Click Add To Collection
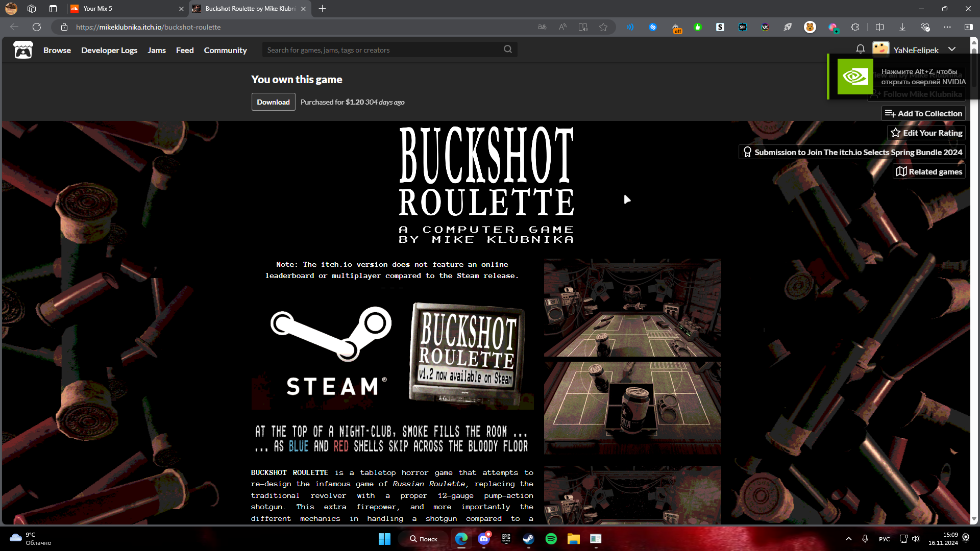980x551 pixels. [923, 113]
